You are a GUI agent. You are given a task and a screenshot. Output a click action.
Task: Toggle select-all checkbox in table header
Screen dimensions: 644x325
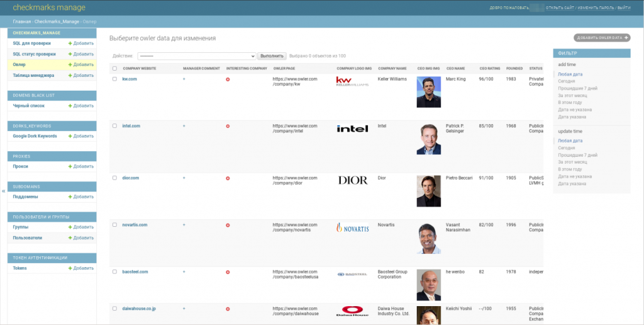[114, 69]
